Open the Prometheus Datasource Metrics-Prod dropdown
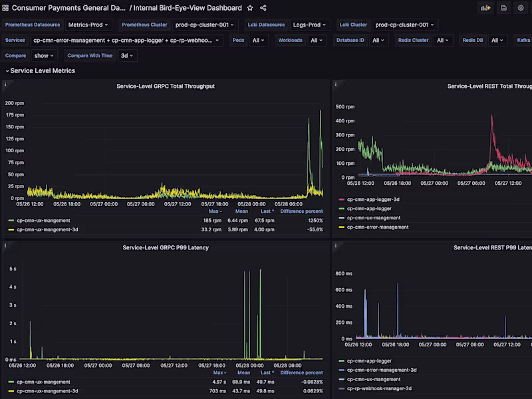Viewport: 532px width, 399px height. (x=88, y=25)
